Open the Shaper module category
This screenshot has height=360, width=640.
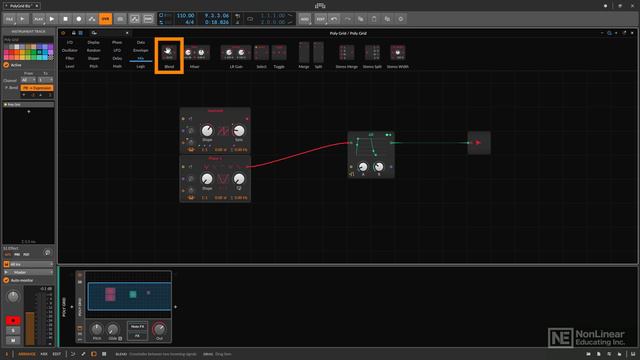coord(93,58)
